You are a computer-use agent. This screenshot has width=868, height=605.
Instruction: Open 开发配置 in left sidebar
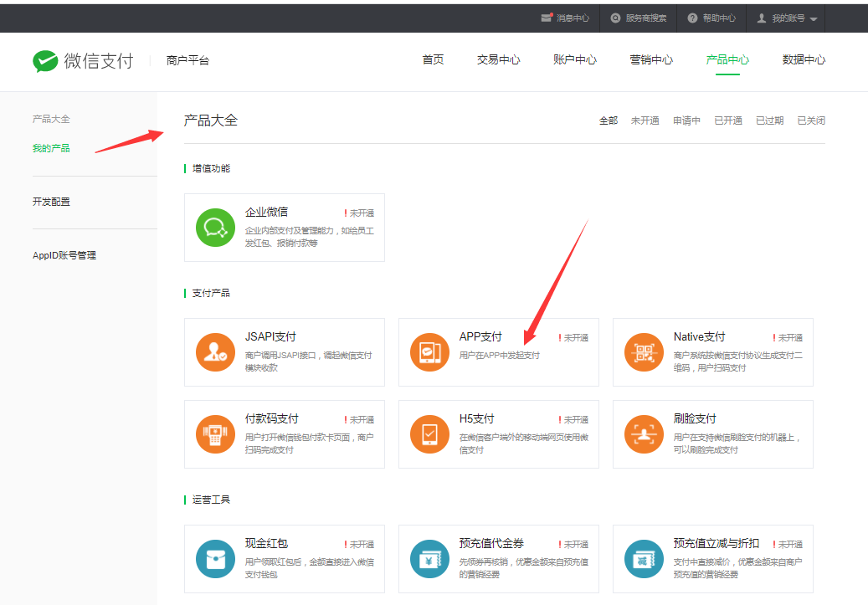[51, 202]
